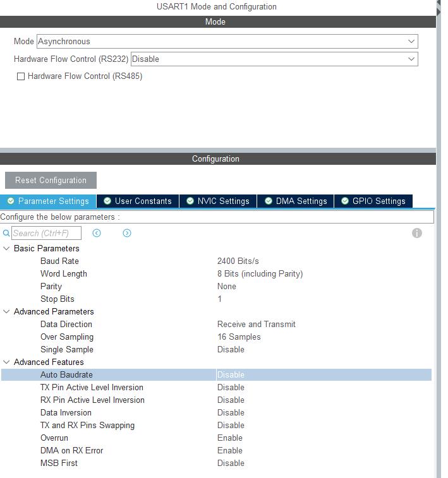Select the Over Sampling parameter
Screen dimensions: 448x478
point(67,337)
